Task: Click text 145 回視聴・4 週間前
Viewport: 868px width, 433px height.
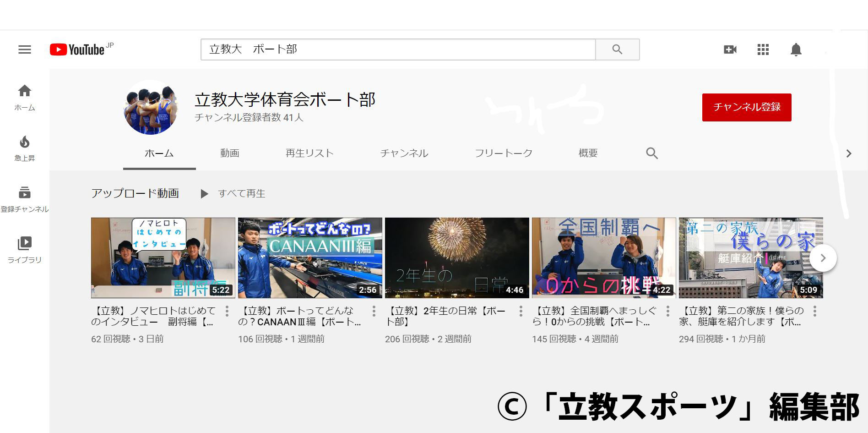Action: point(575,339)
